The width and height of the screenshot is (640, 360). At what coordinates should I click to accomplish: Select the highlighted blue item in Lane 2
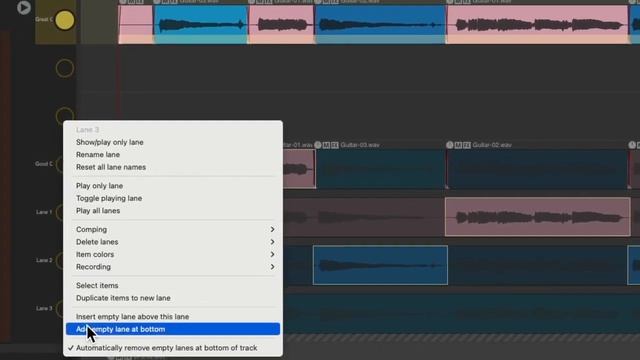[380, 265]
